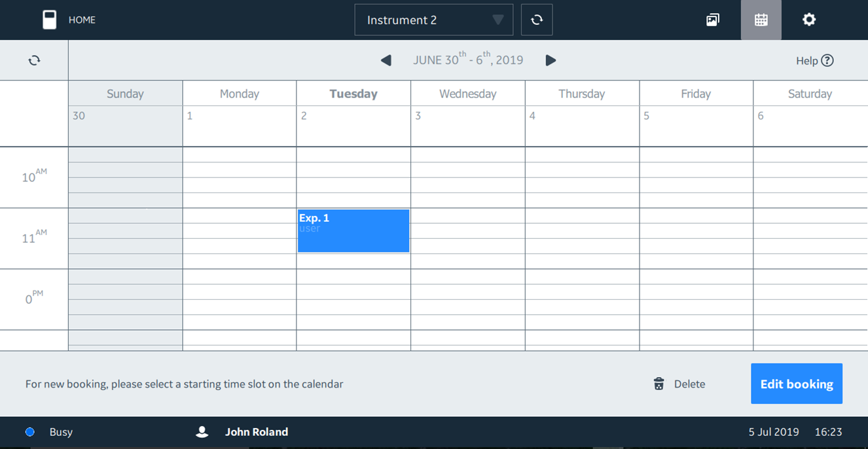Click the Delete trash icon
868x449 pixels.
coord(659,384)
